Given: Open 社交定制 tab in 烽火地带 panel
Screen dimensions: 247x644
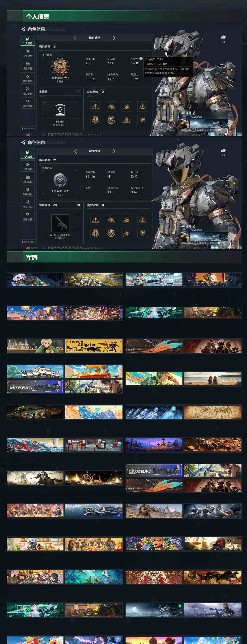Looking at the screenshot, I should (x=28, y=91).
